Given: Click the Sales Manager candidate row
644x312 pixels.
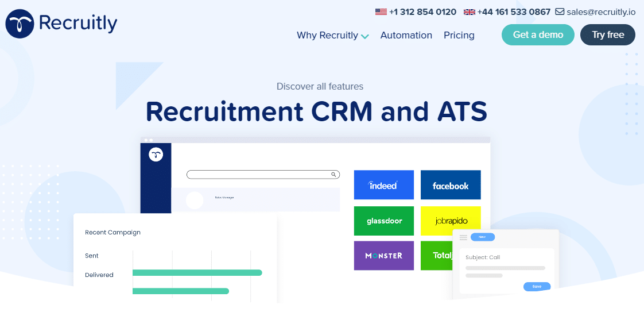Looking at the screenshot, I should (255, 200).
